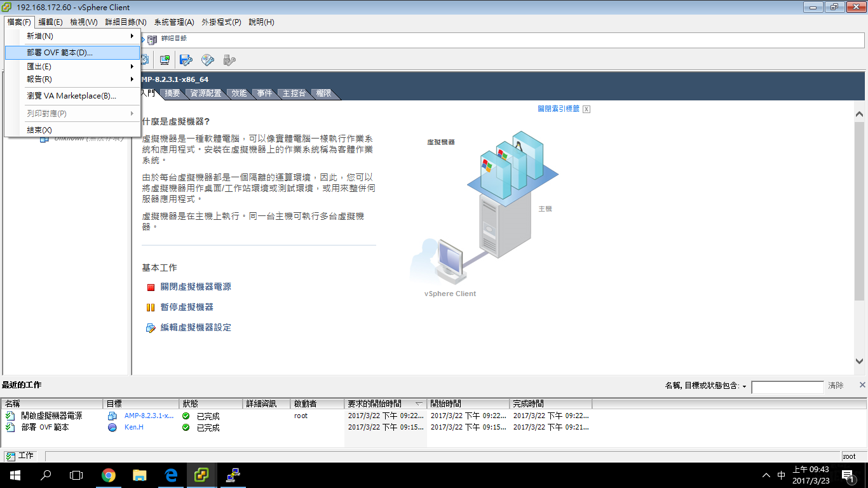Close the recent tasks panel with X
Screen dimensions: 868x488
pyautogui.click(x=862, y=385)
